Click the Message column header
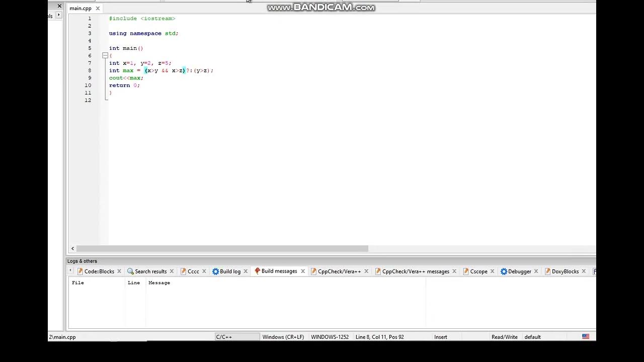Viewport: 644px width, 362px height. (x=159, y=283)
